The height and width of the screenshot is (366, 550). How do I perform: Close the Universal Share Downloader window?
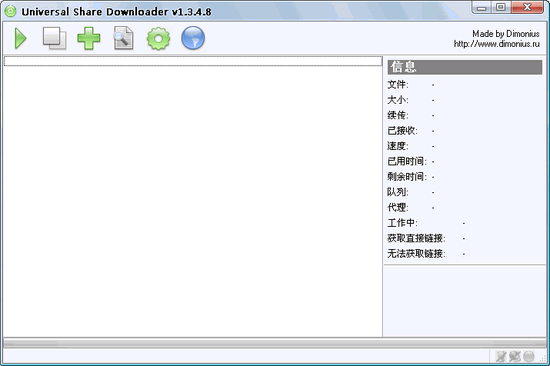(x=527, y=7)
